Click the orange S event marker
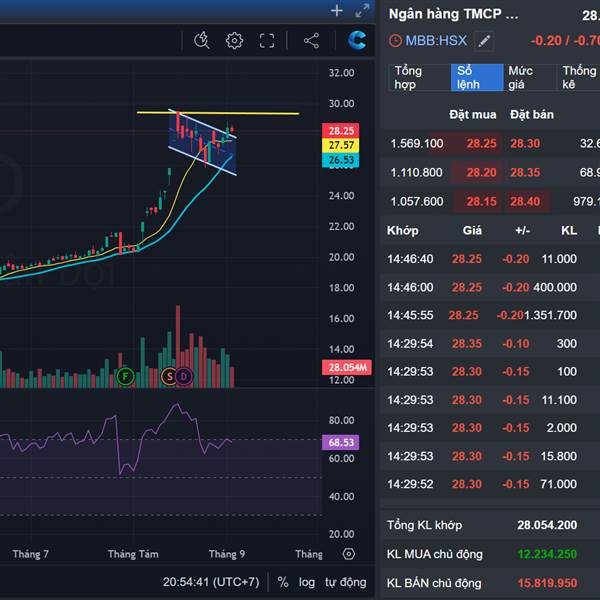The height and width of the screenshot is (600, 600). click(x=170, y=377)
